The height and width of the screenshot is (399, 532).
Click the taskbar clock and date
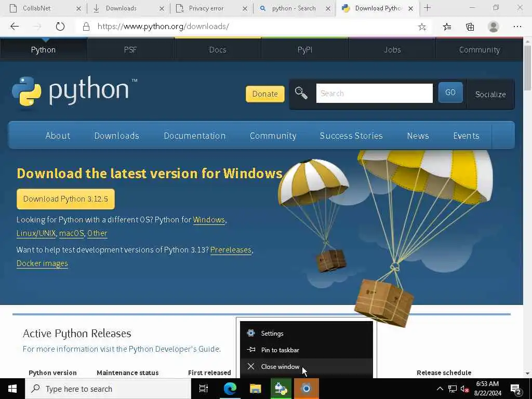pos(487,389)
